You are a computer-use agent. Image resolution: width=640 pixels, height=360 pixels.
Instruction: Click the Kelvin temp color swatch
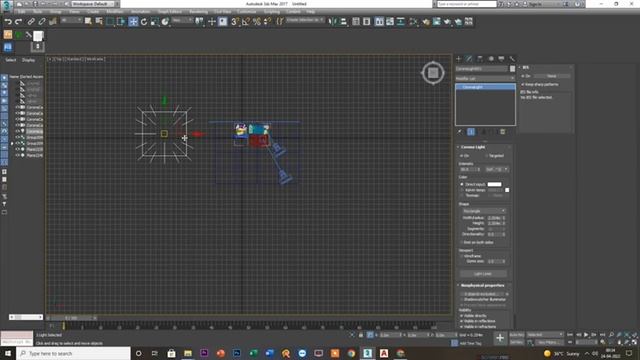(507, 190)
